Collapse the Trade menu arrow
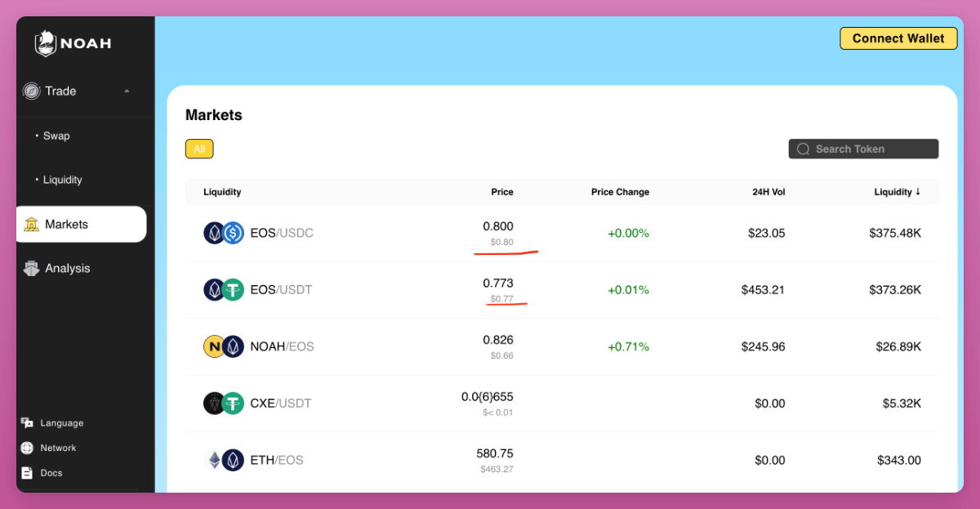Viewport: 980px width, 509px height. (127, 92)
